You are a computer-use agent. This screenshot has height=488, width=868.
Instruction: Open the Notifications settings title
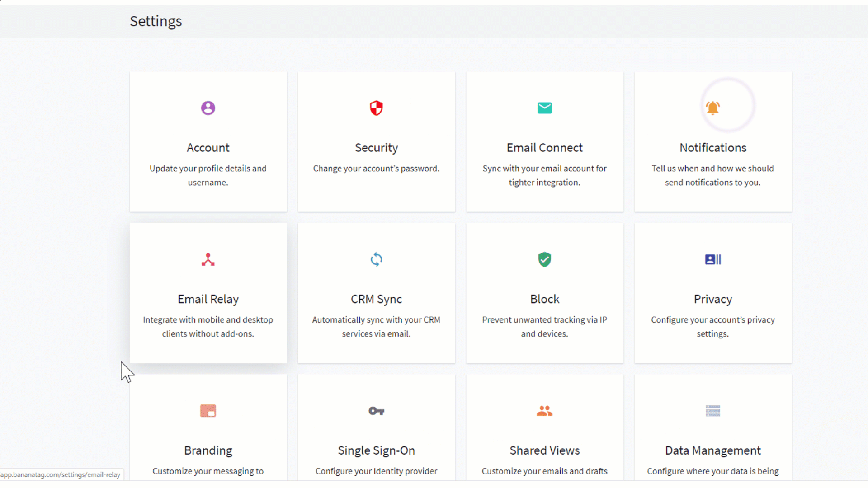coord(712,148)
